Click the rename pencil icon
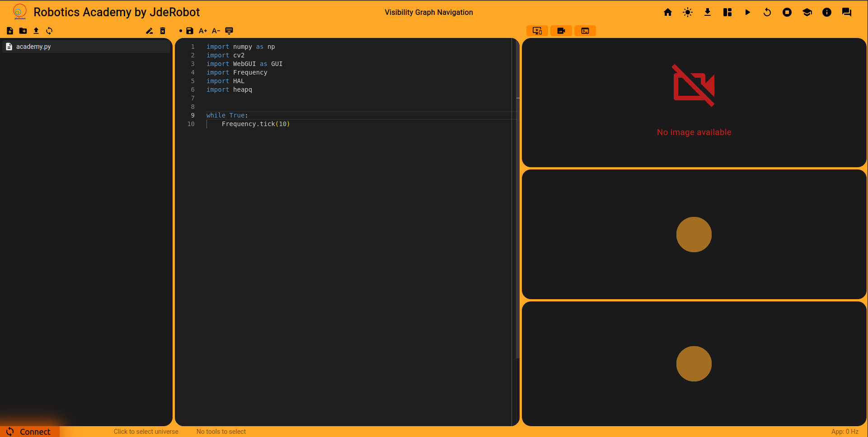 (150, 31)
